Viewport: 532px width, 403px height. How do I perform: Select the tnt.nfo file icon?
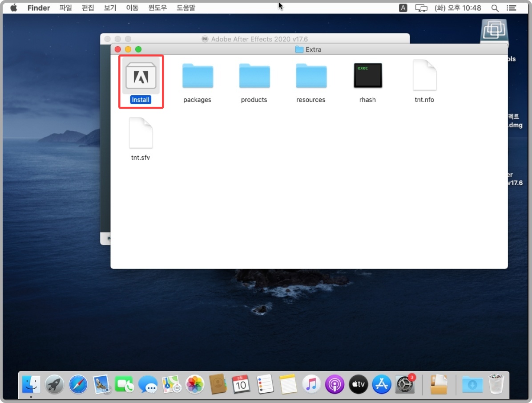tap(424, 75)
